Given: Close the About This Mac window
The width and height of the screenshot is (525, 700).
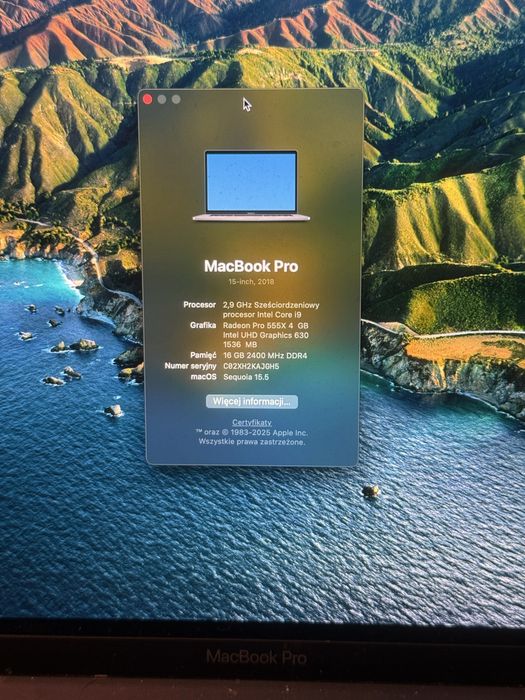Looking at the screenshot, I should pyautogui.click(x=147, y=99).
